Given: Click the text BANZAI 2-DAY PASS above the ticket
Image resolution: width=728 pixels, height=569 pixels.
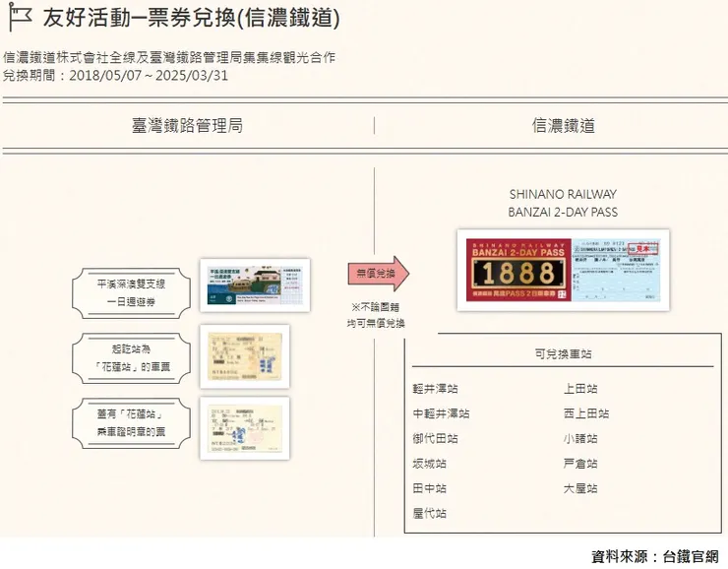Looking at the screenshot, I should click(563, 213).
